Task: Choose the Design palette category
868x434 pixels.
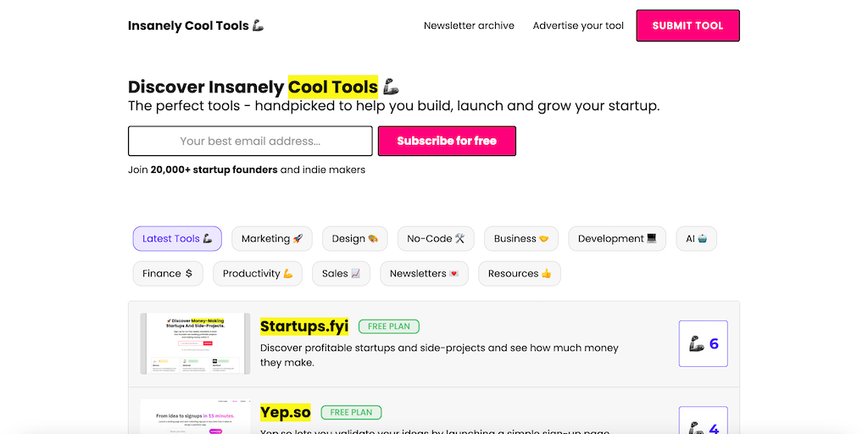Action: point(355,238)
